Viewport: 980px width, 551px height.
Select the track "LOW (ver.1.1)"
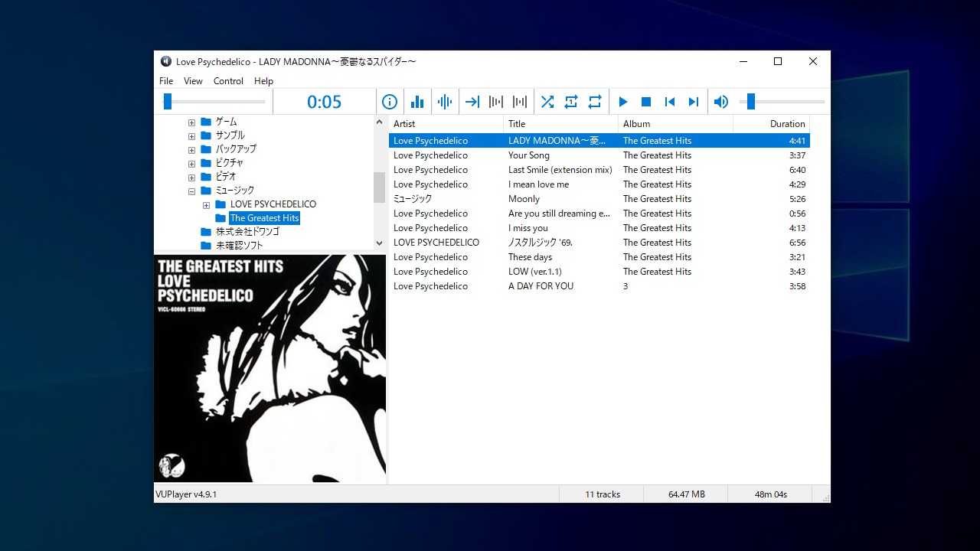[599, 272]
